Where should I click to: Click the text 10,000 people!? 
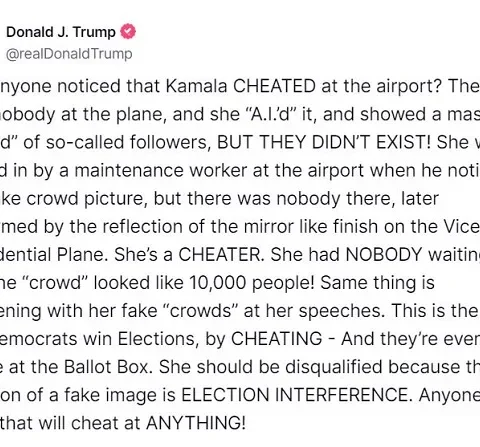click(252, 283)
